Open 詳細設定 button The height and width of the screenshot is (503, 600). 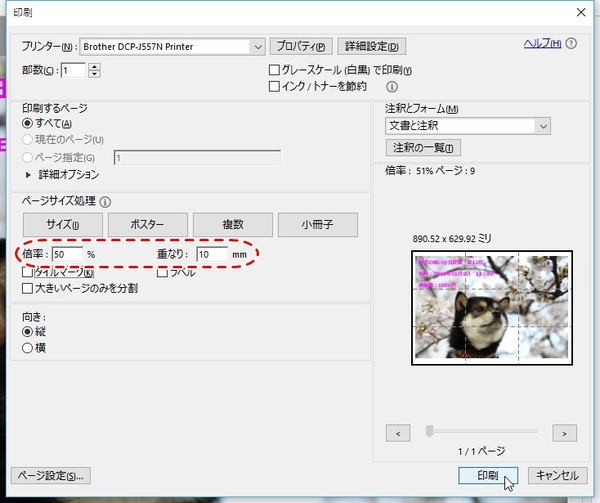point(372,47)
